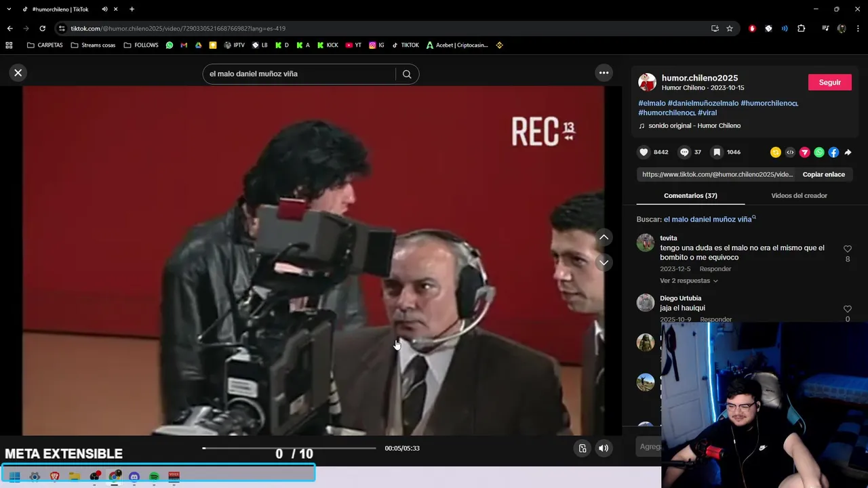
Task: Open suggested search el malo daniel muñoz viña
Action: pyautogui.click(x=709, y=220)
